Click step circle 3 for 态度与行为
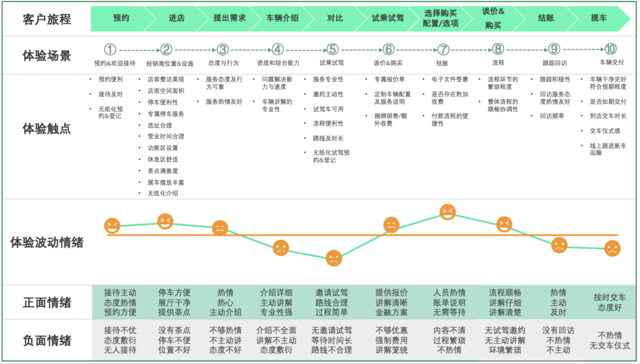 pos(222,50)
